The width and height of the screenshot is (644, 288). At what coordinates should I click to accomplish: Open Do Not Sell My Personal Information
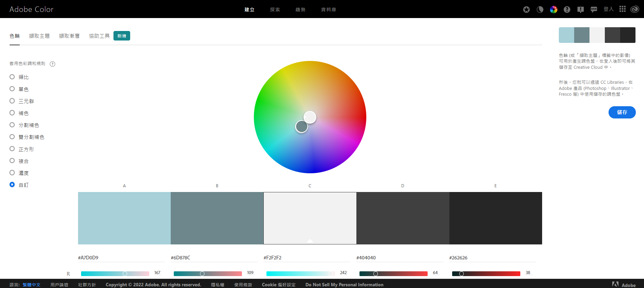344,285
